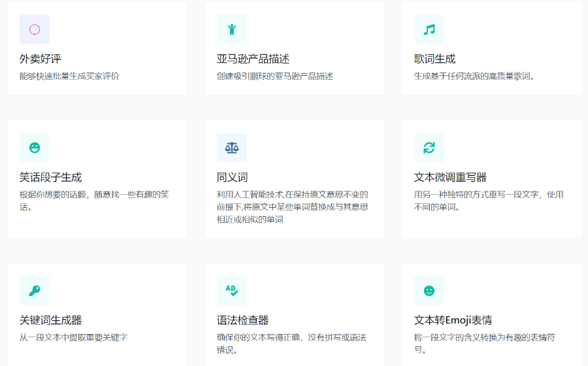
Task: Click description starting with 用另一种独特的方式
Action: click(x=489, y=201)
